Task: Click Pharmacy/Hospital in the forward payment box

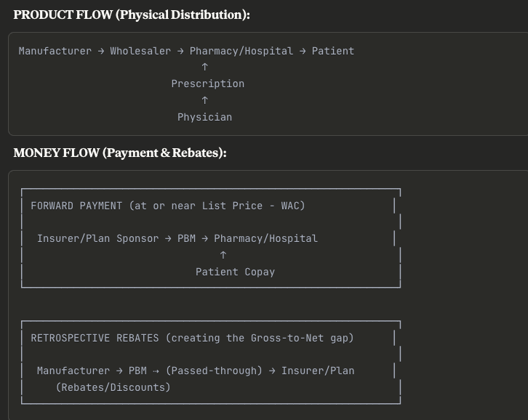Action: pos(265,238)
